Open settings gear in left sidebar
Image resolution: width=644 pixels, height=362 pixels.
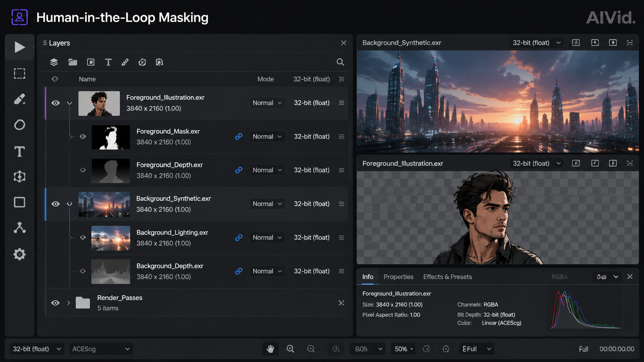coord(20,254)
